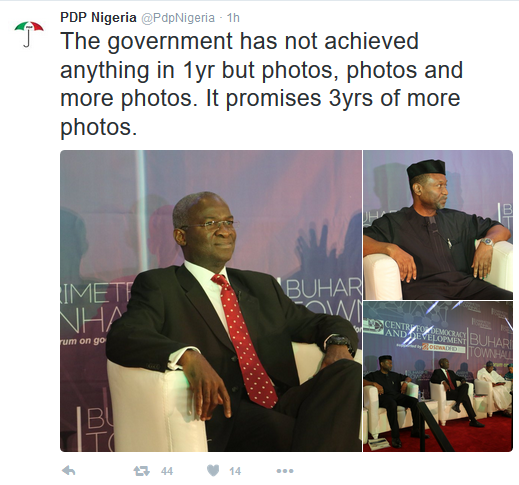Click the retweet count 44

[167, 471]
